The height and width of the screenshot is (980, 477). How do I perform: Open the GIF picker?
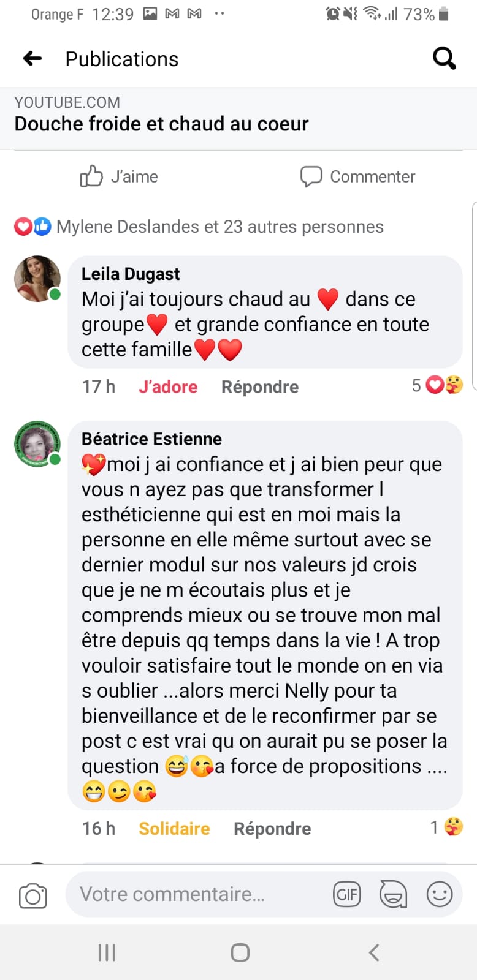[347, 895]
